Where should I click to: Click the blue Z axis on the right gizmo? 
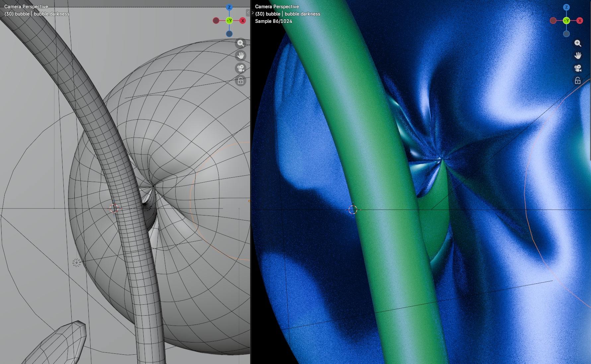(x=566, y=7)
